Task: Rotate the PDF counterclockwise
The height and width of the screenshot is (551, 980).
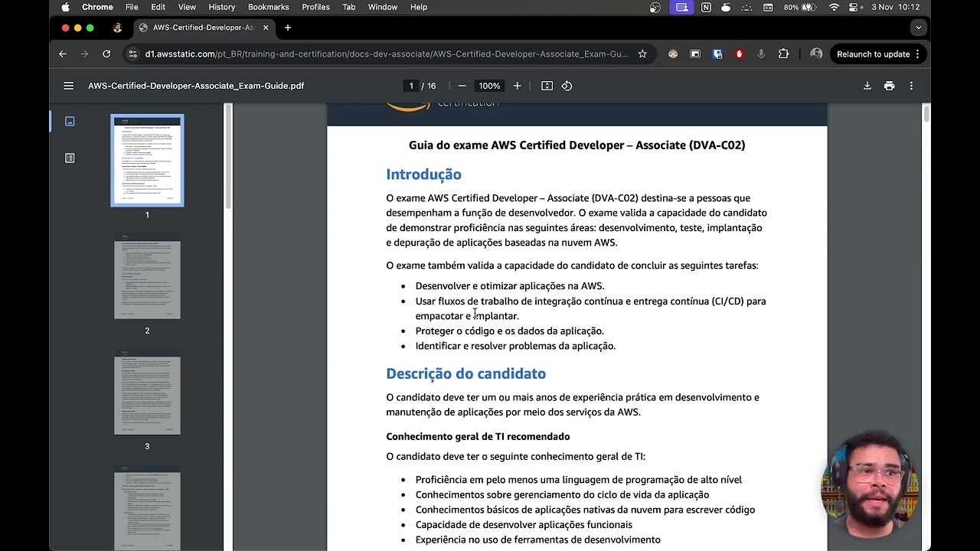Action: click(x=567, y=86)
